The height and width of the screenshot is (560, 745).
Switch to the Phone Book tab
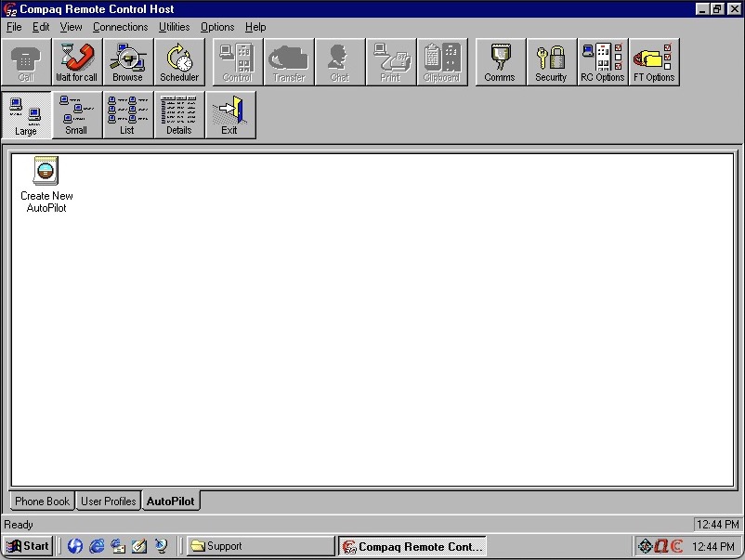[41, 501]
